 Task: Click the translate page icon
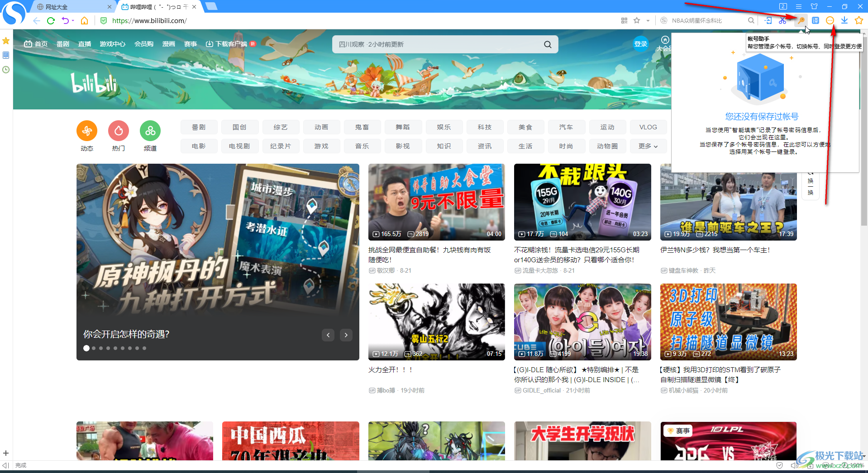point(816,20)
